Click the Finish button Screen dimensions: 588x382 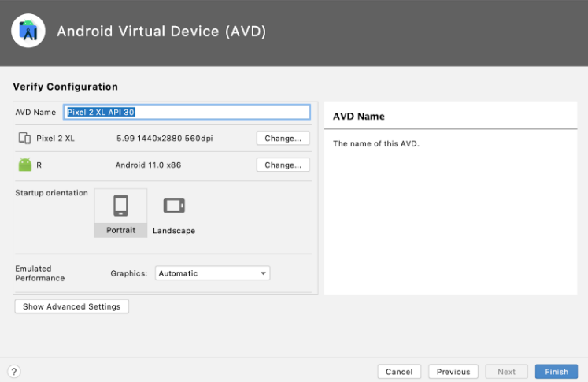tap(557, 372)
